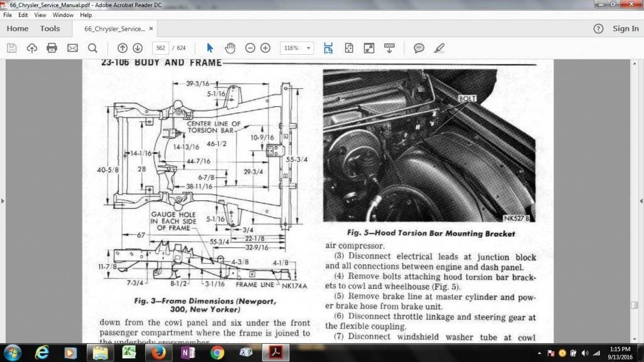Add a sticky note comment

tap(419, 48)
